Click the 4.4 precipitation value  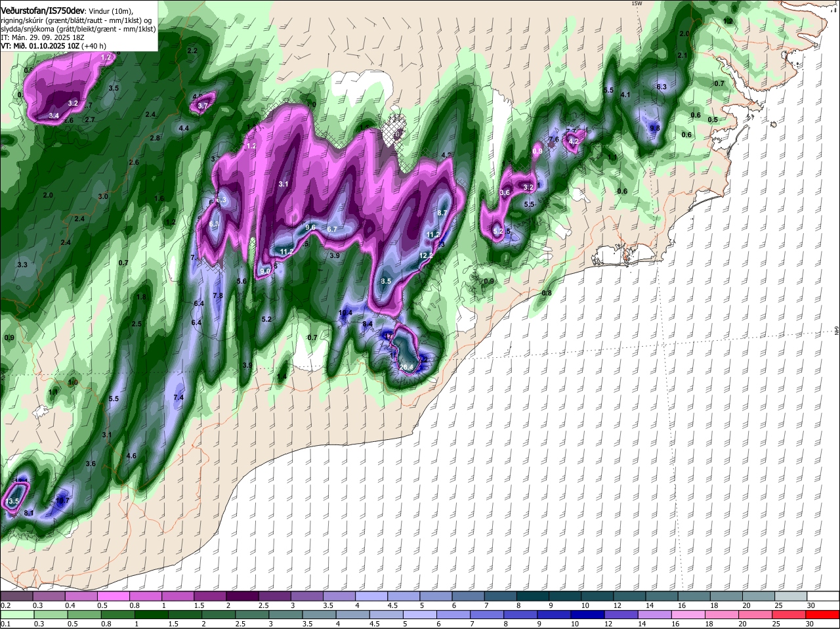184,128
